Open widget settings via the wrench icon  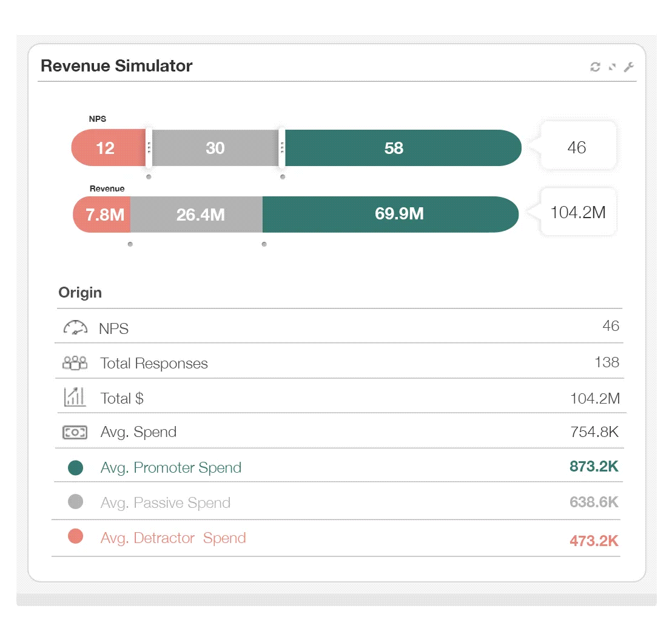[629, 67]
